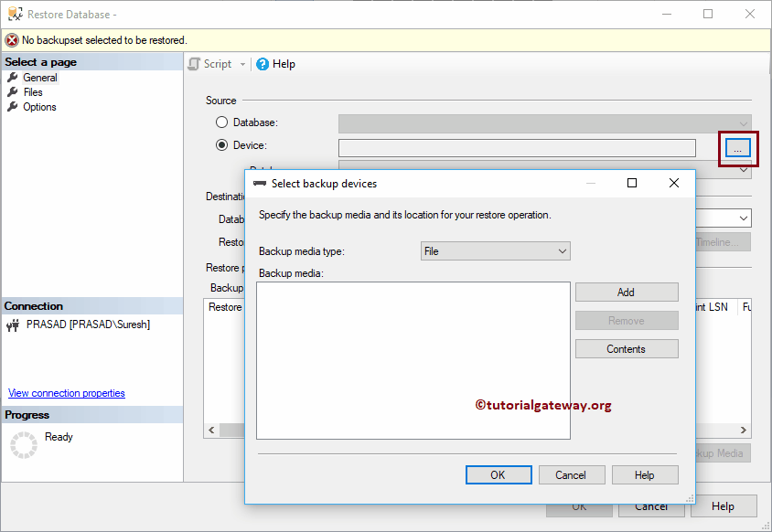The image size is (772, 532).
Task: Select the Device radio button
Action: pyautogui.click(x=220, y=145)
